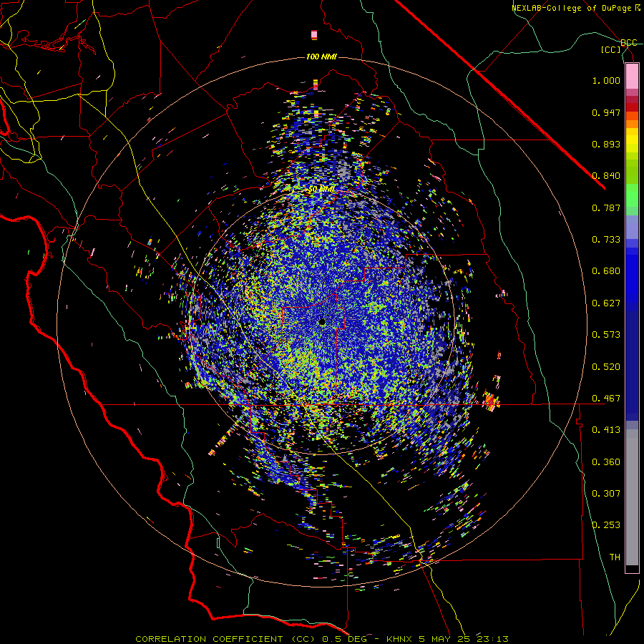644x644 pixels.
Task: Click the red-orange echo cluster east of radar
Action: 490,401
